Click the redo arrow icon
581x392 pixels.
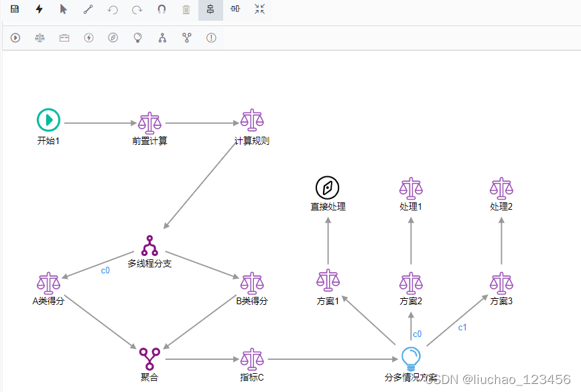[x=137, y=9]
